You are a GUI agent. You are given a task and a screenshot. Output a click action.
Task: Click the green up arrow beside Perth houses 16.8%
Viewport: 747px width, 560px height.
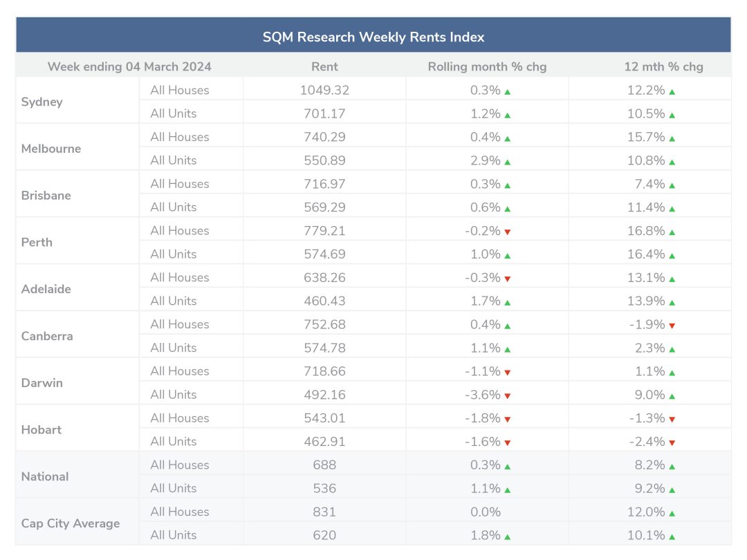click(672, 232)
